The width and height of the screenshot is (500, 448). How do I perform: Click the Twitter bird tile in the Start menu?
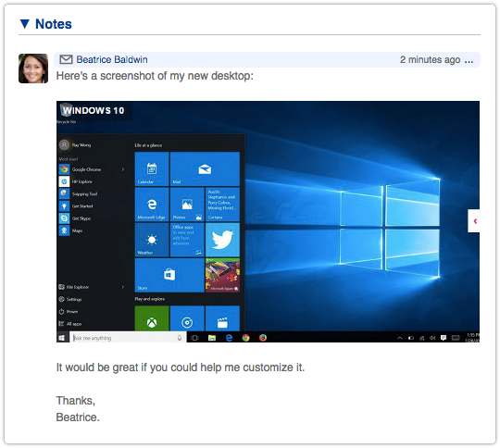click(x=222, y=240)
